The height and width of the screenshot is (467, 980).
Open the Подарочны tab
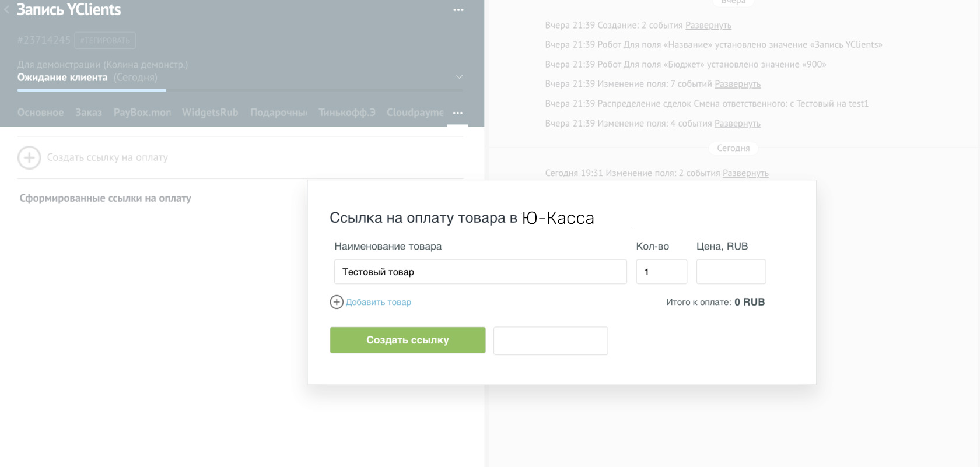point(278,113)
